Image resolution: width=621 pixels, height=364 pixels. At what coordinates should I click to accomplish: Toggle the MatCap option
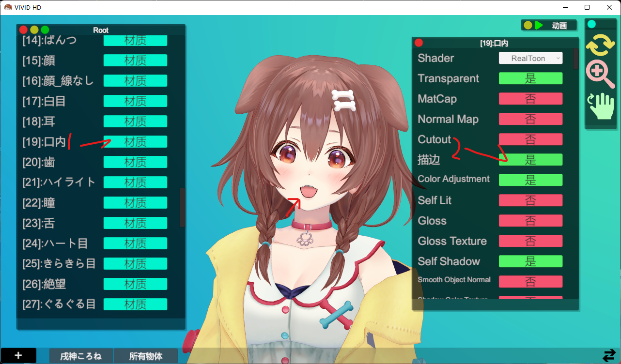(530, 99)
